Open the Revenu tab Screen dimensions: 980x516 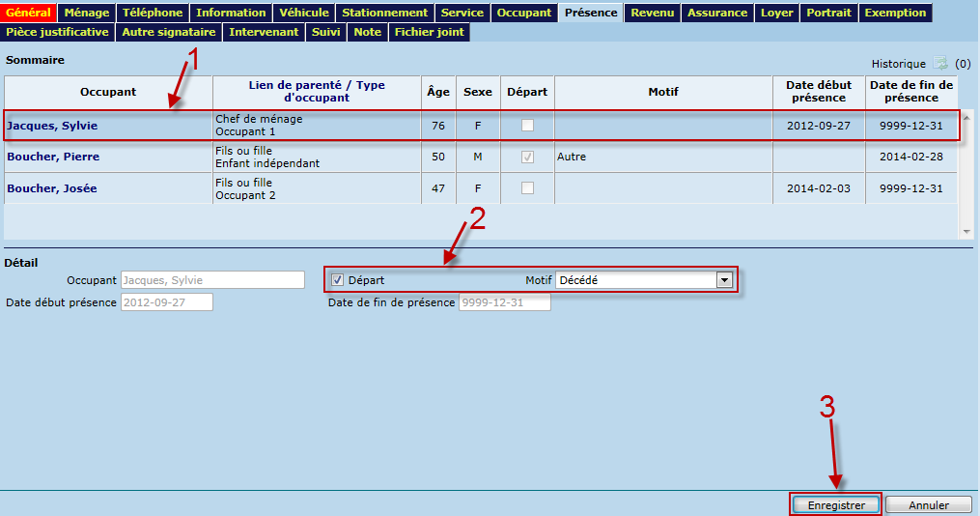pyautogui.click(x=653, y=13)
